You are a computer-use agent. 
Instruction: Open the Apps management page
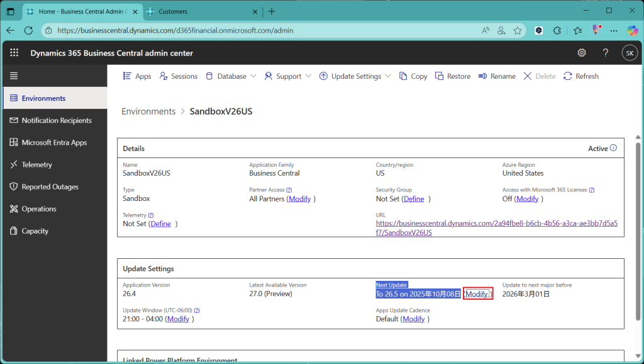tap(136, 76)
